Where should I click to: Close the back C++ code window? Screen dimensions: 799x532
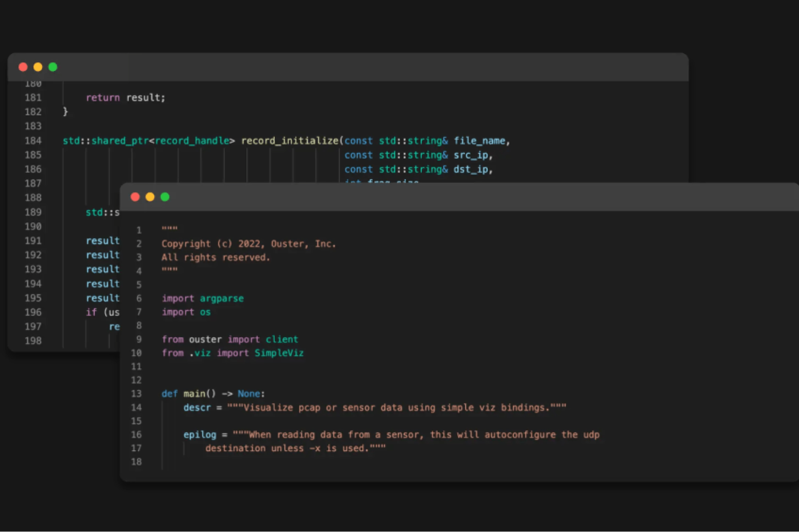[23, 67]
